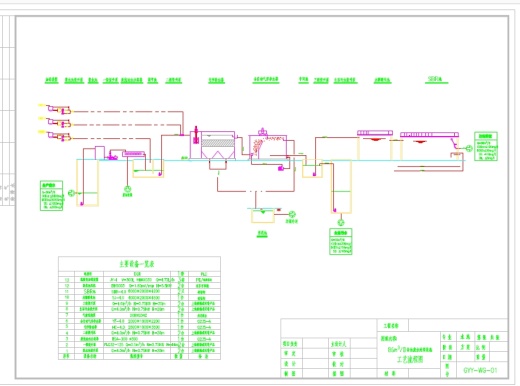Select the 数量 header cell in the equipment table
The width and height of the screenshot is (520, 386).
[180, 356]
